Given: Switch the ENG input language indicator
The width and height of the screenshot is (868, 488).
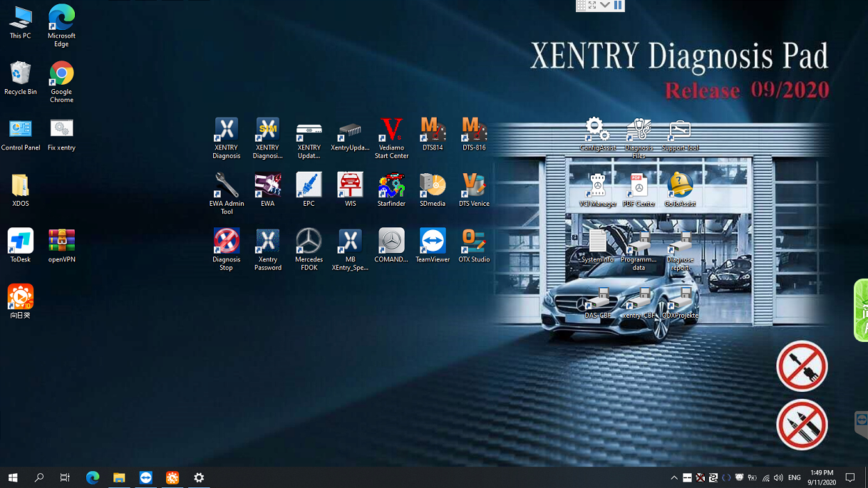Looking at the screenshot, I should click(x=795, y=478).
